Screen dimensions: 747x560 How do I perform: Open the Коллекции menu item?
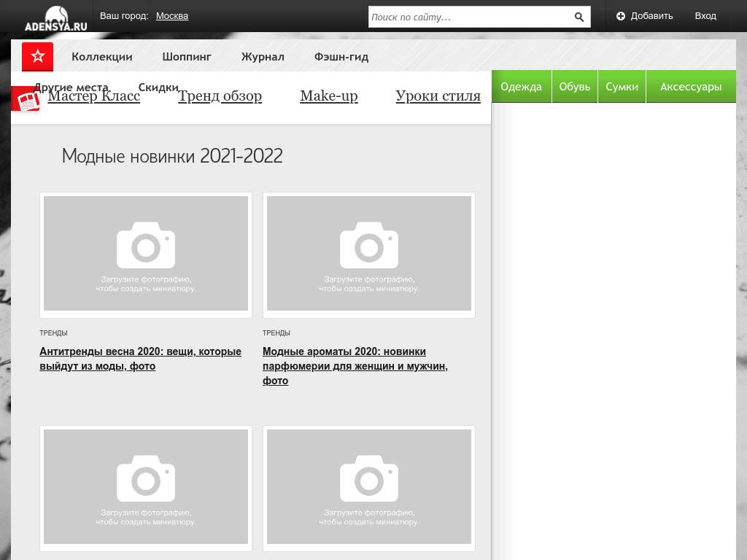[x=101, y=57]
